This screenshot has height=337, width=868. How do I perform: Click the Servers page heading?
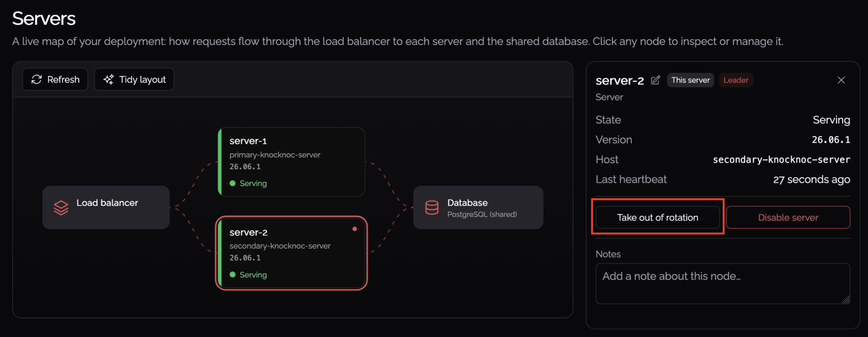click(x=44, y=19)
